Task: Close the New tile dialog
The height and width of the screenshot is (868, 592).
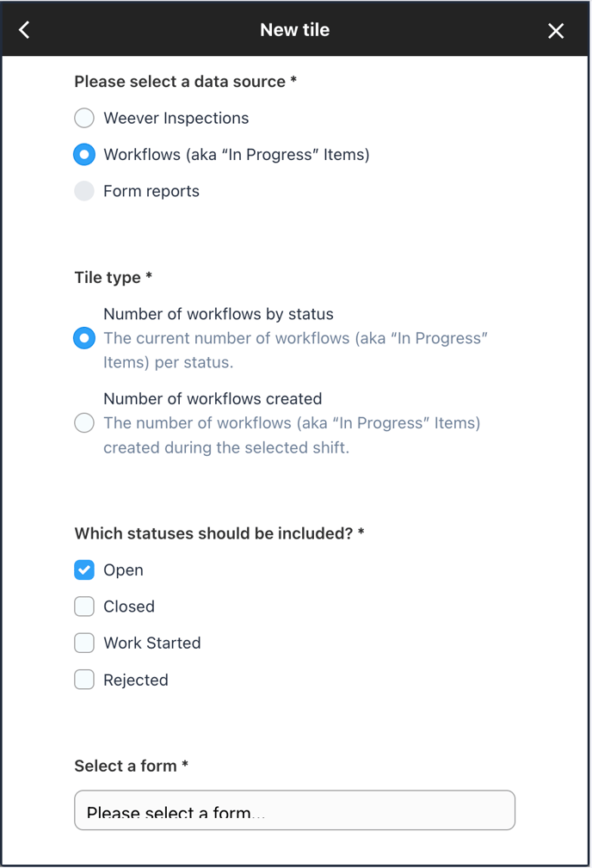Action: 556,30
